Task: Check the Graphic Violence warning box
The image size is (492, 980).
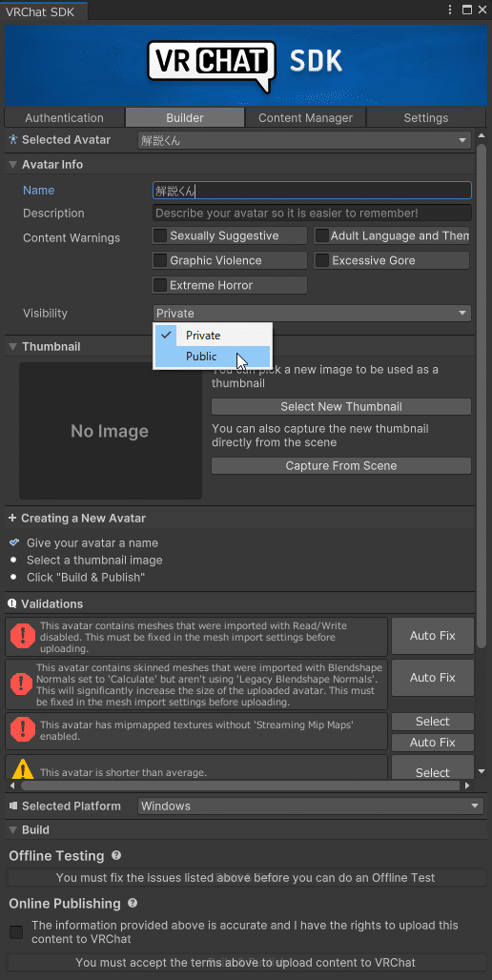Action: tap(161, 260)
